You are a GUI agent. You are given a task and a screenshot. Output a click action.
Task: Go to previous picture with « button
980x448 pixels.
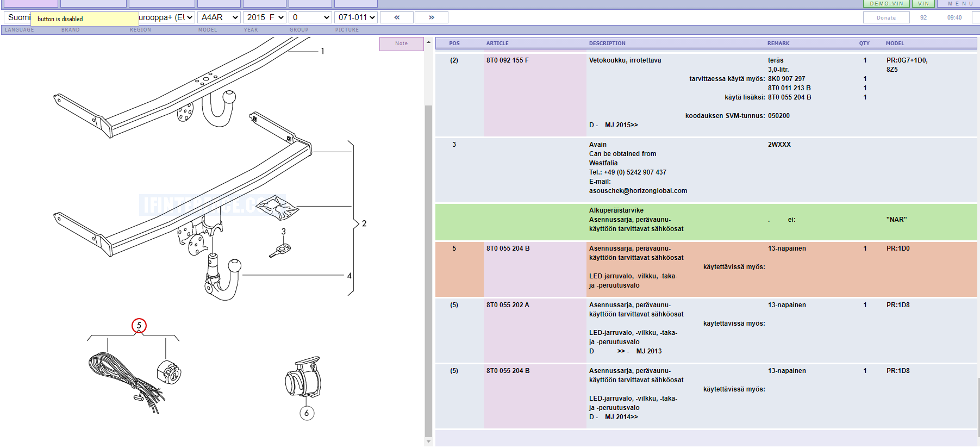[396, 17]
